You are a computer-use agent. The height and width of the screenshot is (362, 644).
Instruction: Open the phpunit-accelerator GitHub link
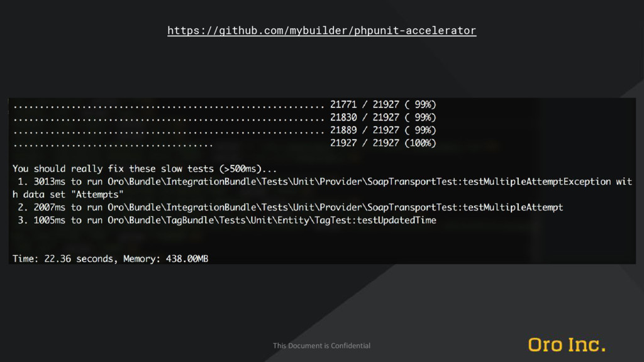(321, 30)
